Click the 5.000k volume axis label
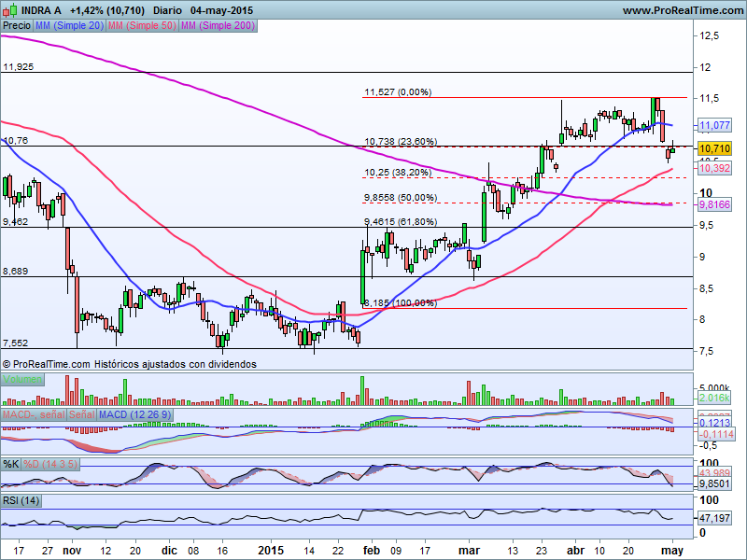The image size is (747, 560). pyautogui.click(x=714, y=387)
